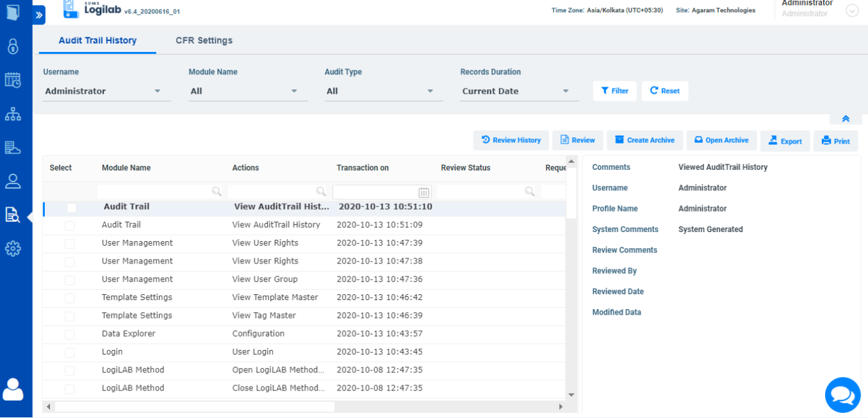
Task: Select Create Archive
Action: pyautogui.click(x=644, y=140)
